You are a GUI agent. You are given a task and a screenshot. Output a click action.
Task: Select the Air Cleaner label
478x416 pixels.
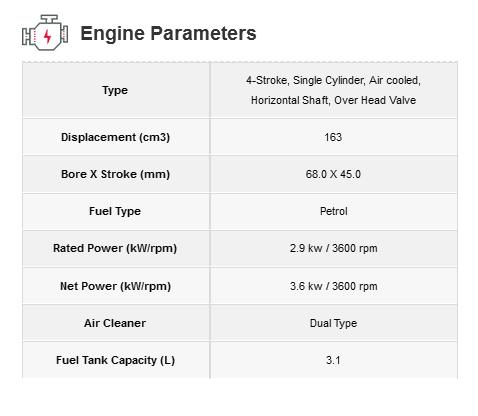coord(115,323)
